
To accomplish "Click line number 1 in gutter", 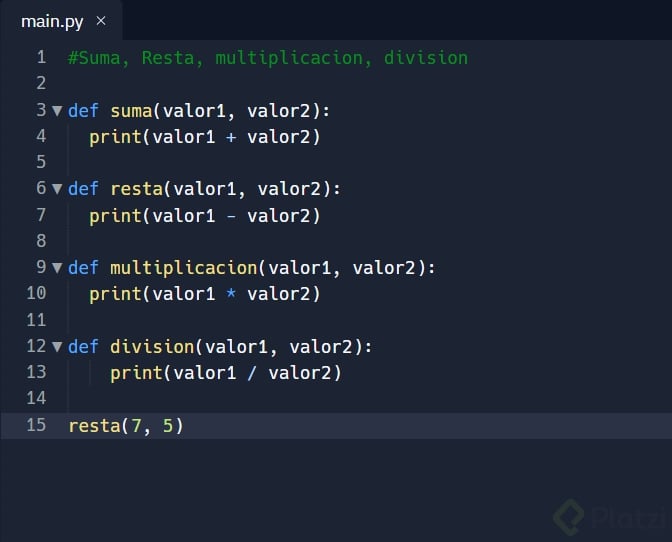I will (x=41, y=57).
